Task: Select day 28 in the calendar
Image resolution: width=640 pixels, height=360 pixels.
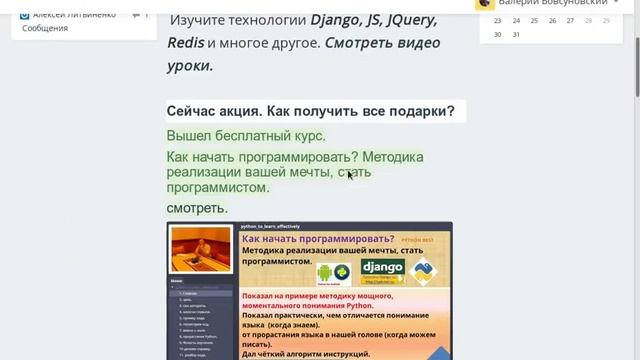Action: point(588,21)
